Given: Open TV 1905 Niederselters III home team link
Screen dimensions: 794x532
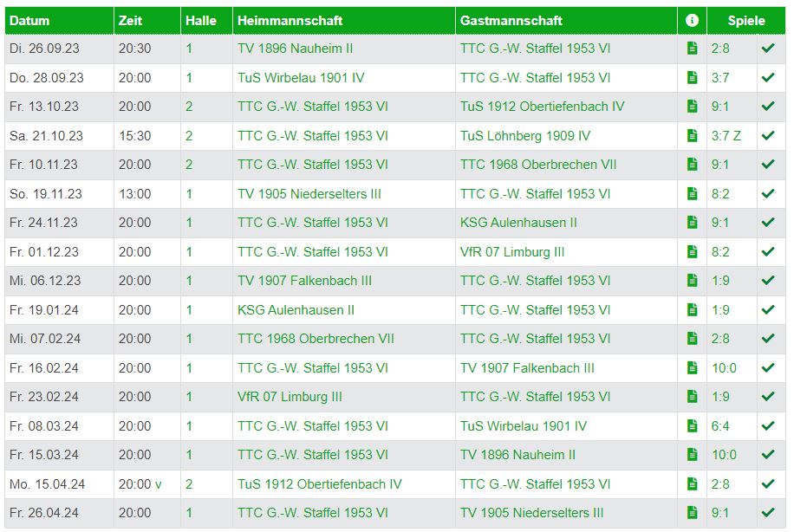Looking at the screenshot, I should [x=309, y=194].
